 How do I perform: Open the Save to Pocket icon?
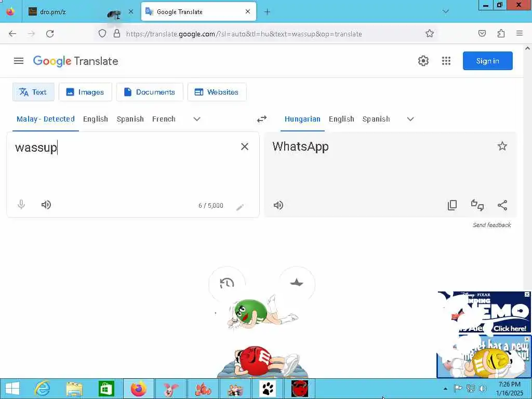click(482, 34)
